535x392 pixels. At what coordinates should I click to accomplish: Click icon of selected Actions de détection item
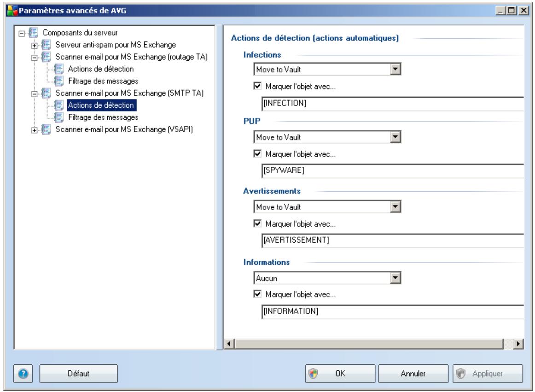(58, 105)
